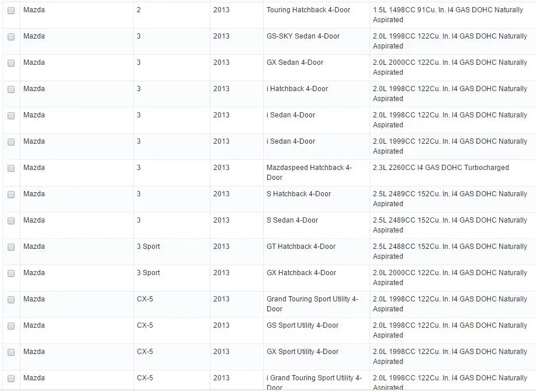
Task: Click model '3' in the Mazdaspeed Hatchback row
Action: tap(139, 168)
